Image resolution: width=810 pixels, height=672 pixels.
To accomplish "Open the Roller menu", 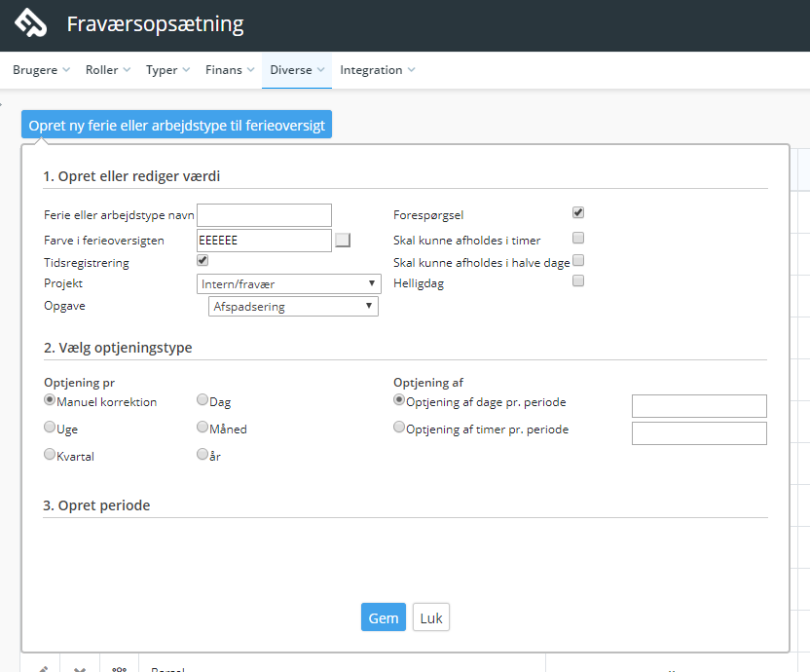I will (x=108, y=70).
